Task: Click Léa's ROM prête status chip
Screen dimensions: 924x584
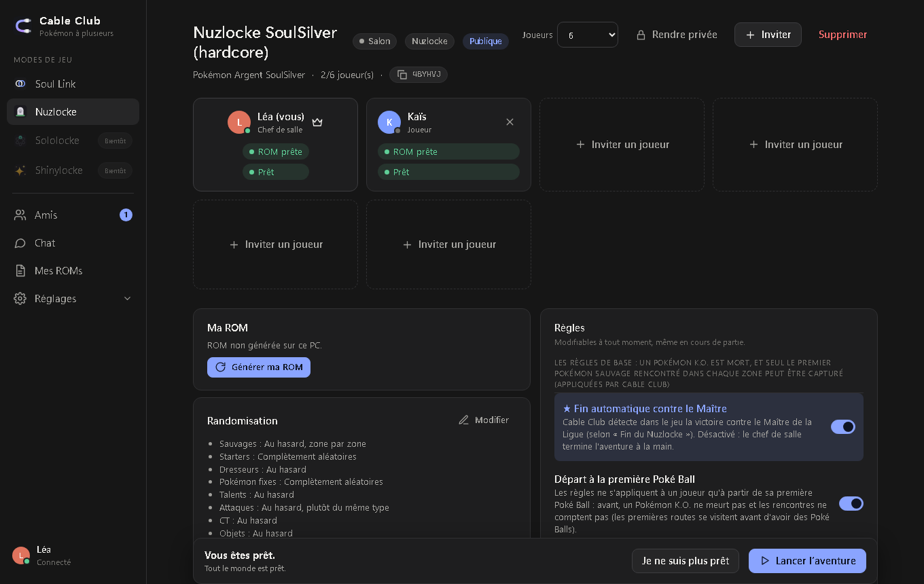Action: 276,152
